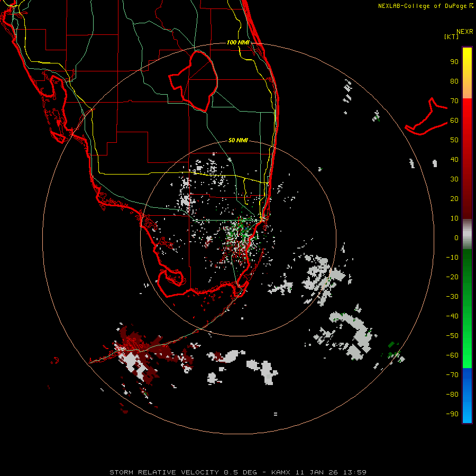Click the -10 value on the velocity scale
The width and height of the screenshot is (476, 476).
point(452,258)
